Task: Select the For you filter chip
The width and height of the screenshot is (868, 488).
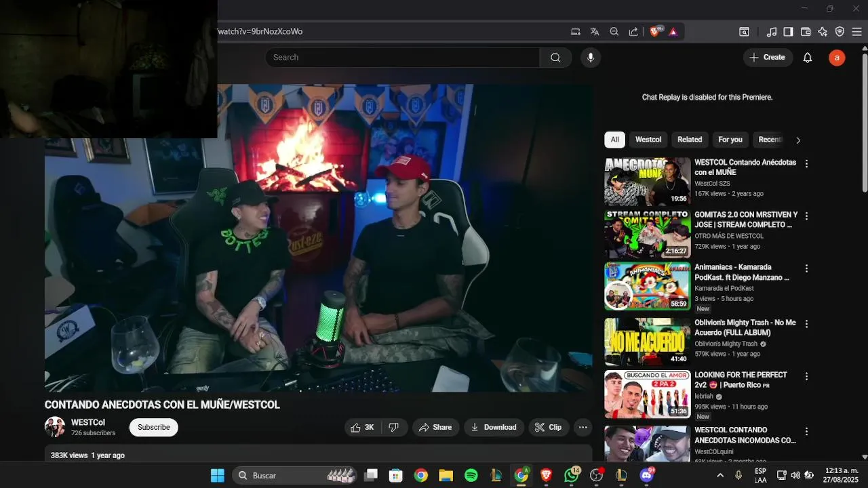Action: [730, 140]
